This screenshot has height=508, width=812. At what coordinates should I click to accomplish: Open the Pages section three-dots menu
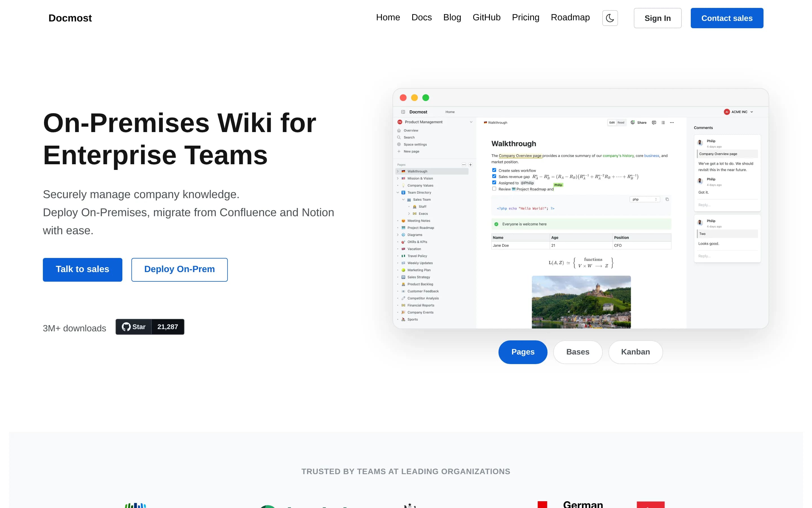click(x=464, y=165)
